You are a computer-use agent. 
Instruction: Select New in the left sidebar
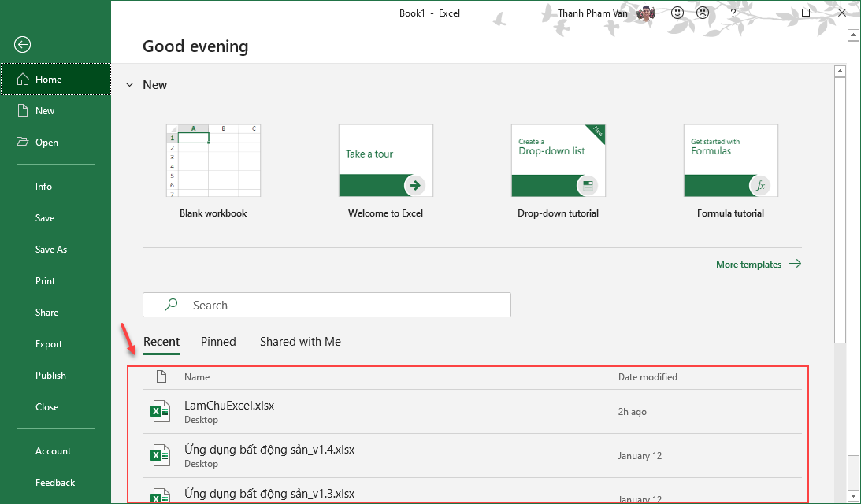point(55,111)
